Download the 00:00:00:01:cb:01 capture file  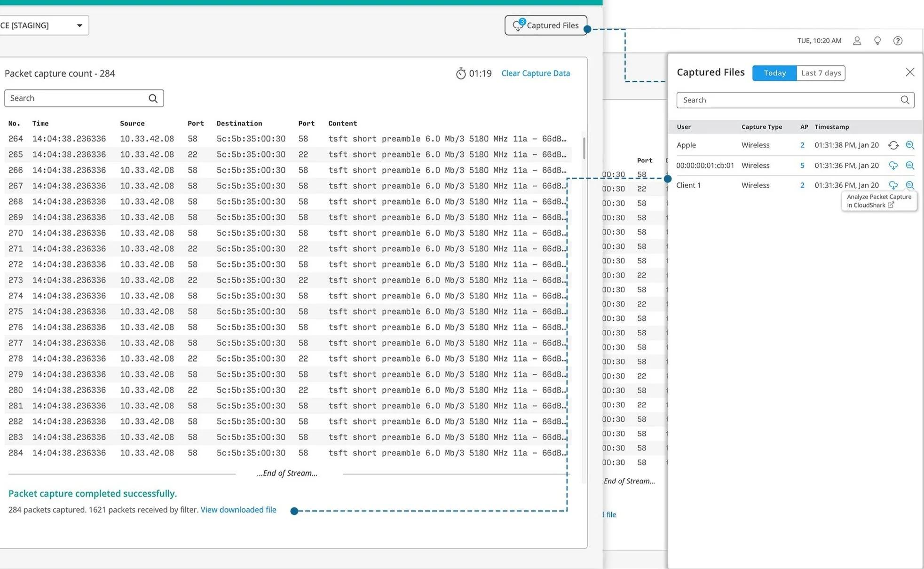point(893,166)
